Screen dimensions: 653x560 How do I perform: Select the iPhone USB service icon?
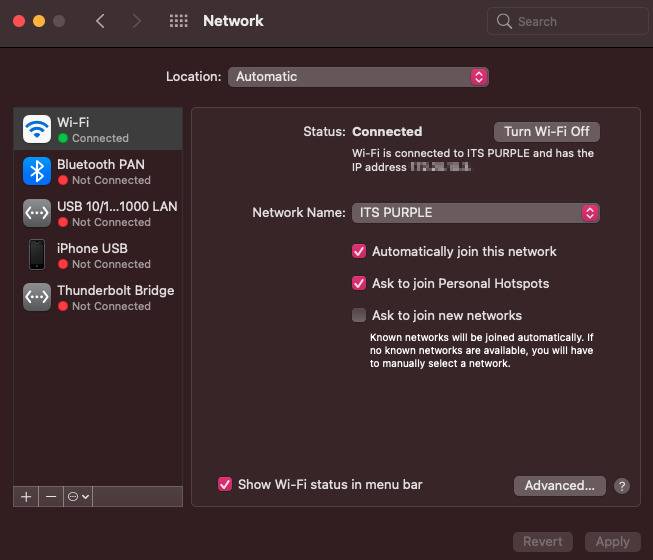pos(37,255)
